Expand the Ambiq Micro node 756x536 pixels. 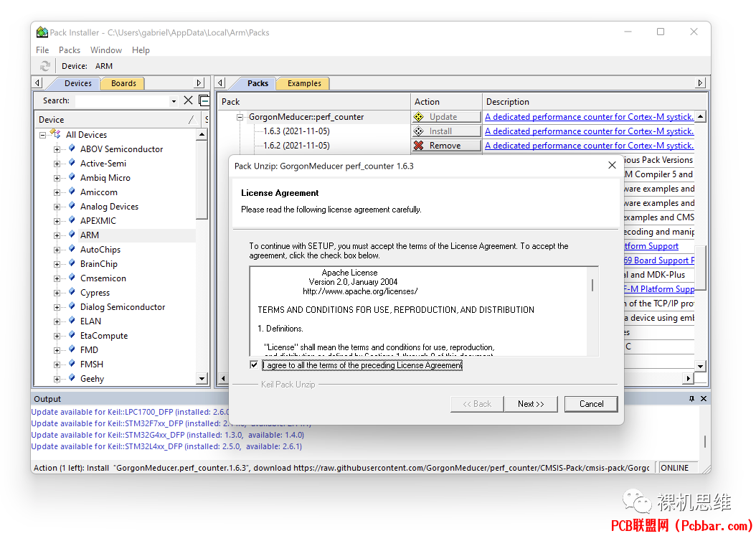57,178
